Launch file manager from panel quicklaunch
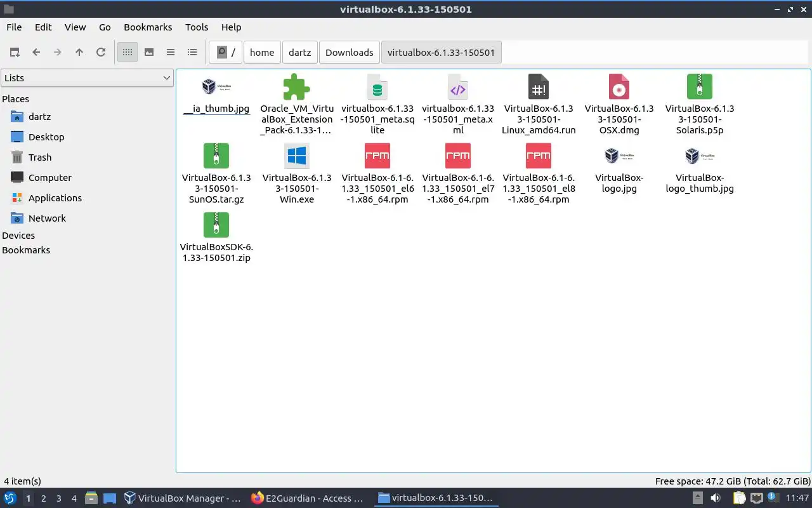The width and height of the screenshot is (812, 508). tap(91, 498)
